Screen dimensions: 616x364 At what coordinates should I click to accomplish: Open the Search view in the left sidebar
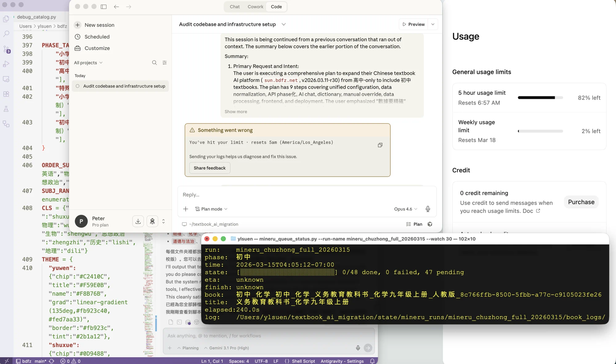click(x=6, y=34)
